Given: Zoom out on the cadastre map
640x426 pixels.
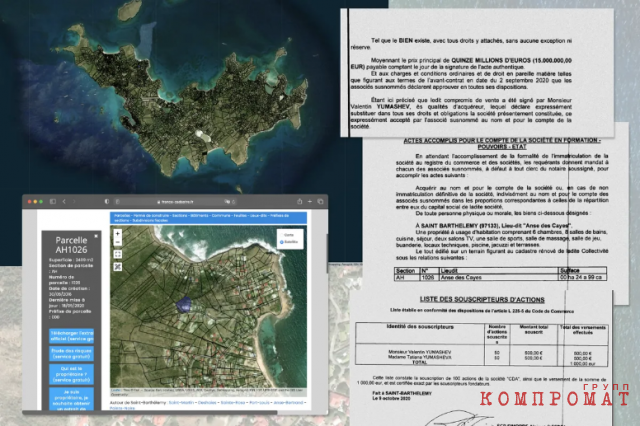Looking at the screenshot, I should tap(118, 242).
